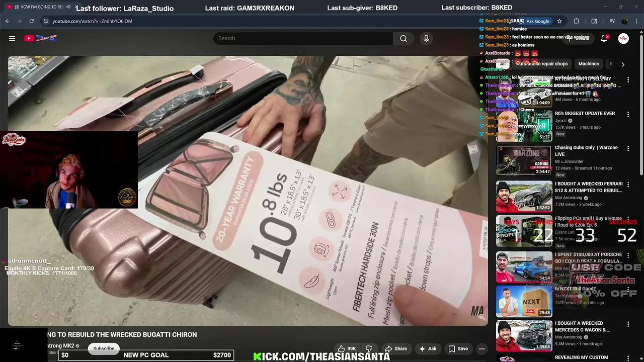Open more actions ellipsis under the video

pos(482,348)
